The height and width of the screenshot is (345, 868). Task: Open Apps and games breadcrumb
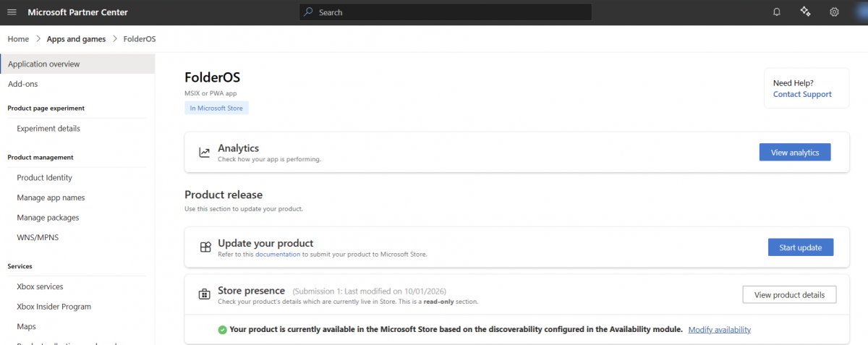click(76, 39)
